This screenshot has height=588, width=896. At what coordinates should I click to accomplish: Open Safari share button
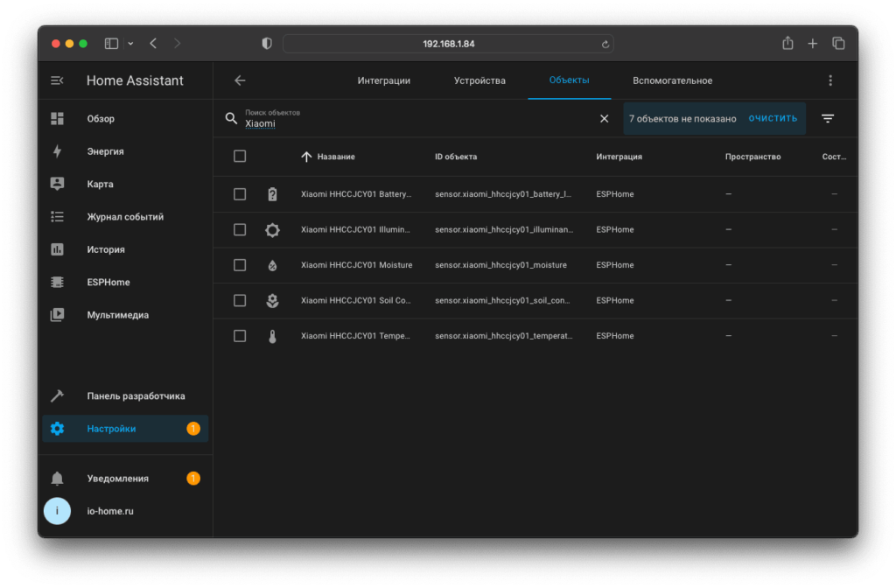(x=788, y=43)
